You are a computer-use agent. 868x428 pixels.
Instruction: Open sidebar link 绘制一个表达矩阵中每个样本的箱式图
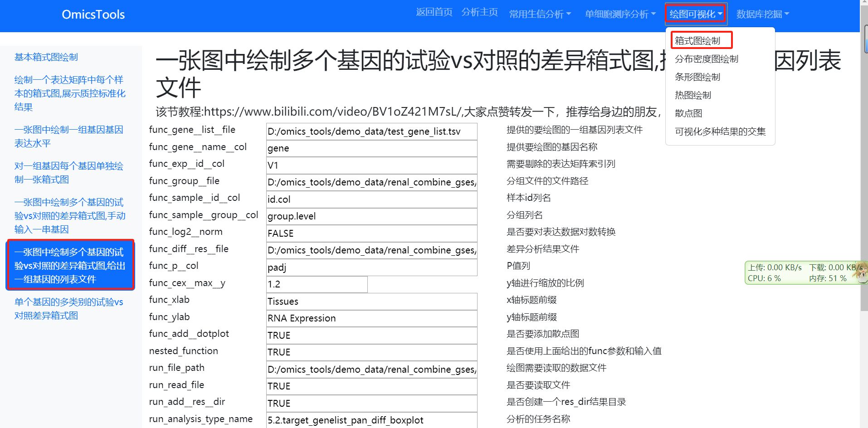click(70, 93)
